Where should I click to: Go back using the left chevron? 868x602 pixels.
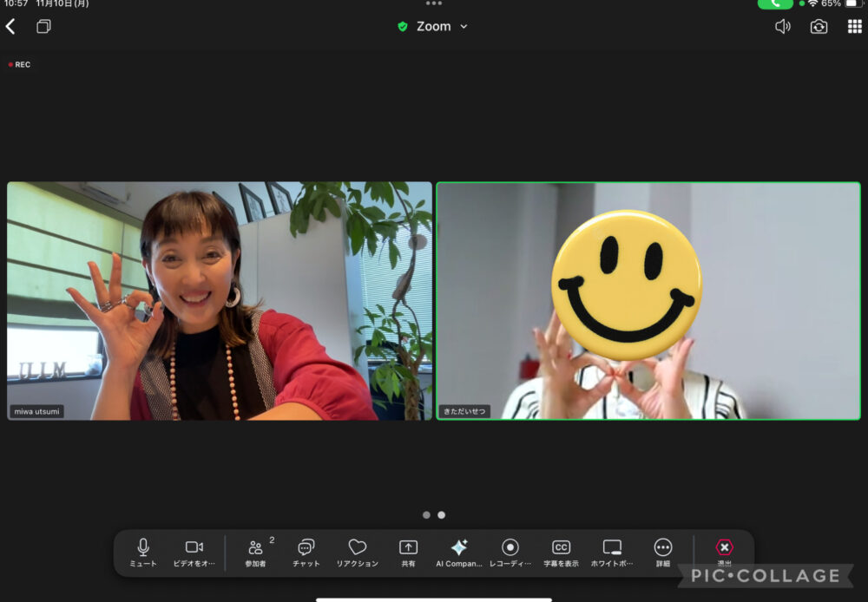(10, 27)
